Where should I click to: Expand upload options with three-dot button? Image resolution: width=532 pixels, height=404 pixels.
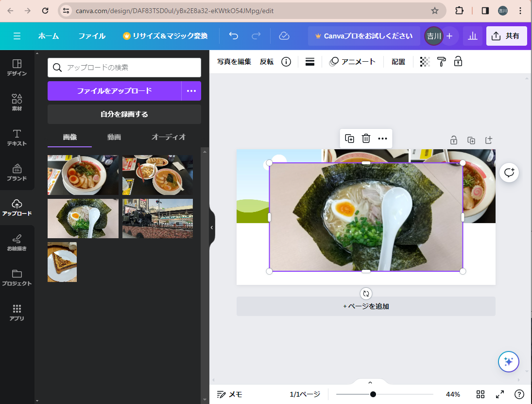[191, 91]
